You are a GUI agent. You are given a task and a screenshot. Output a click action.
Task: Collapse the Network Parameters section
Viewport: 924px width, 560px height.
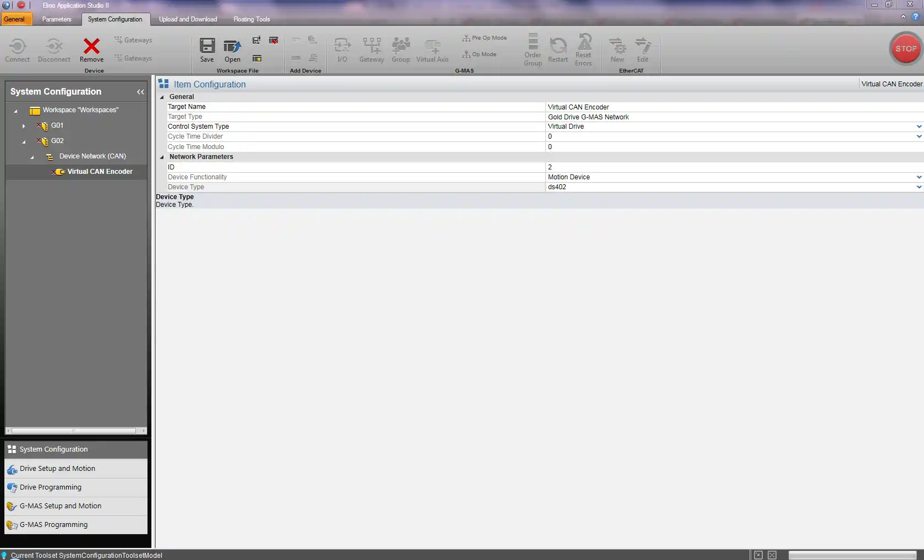pos(162,157)
